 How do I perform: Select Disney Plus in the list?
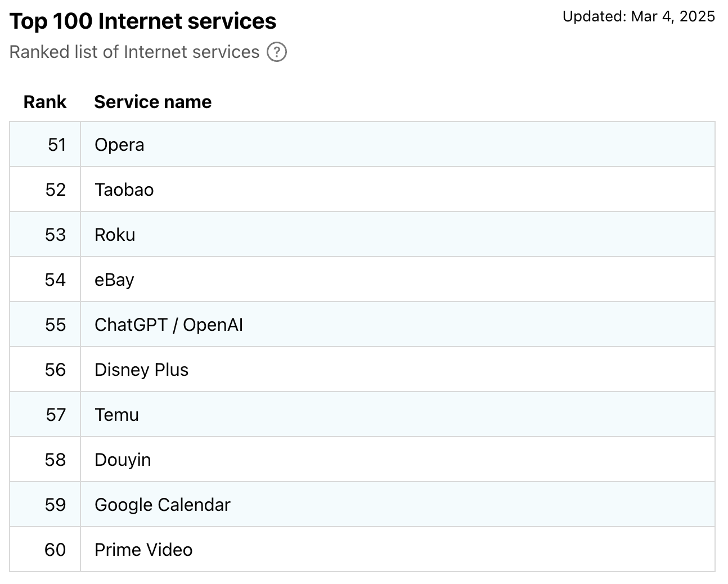tap(141, 370)
